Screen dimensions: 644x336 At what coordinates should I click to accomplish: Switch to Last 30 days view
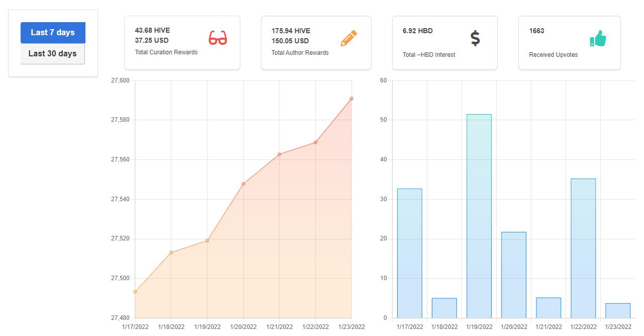click(x=53, y=54)
